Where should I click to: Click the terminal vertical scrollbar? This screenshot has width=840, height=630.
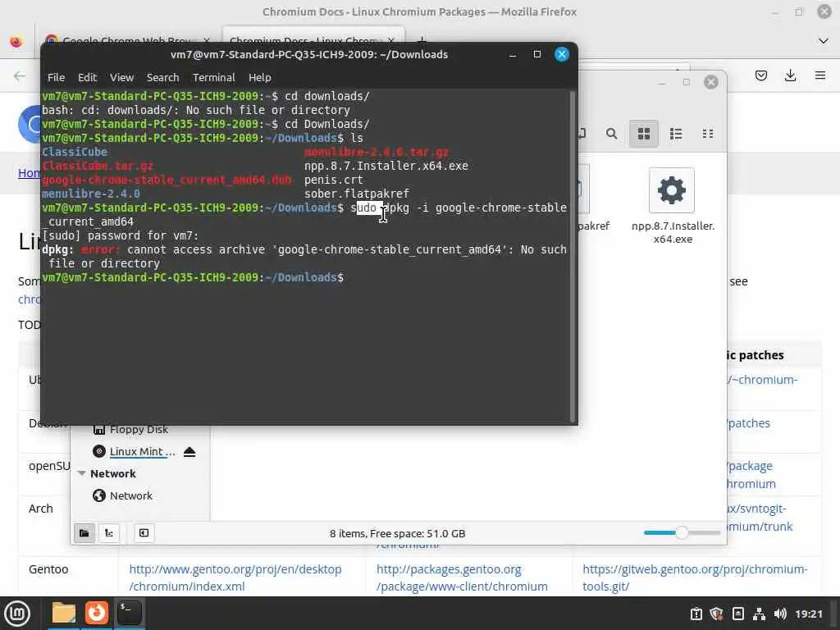pos(572,257)
